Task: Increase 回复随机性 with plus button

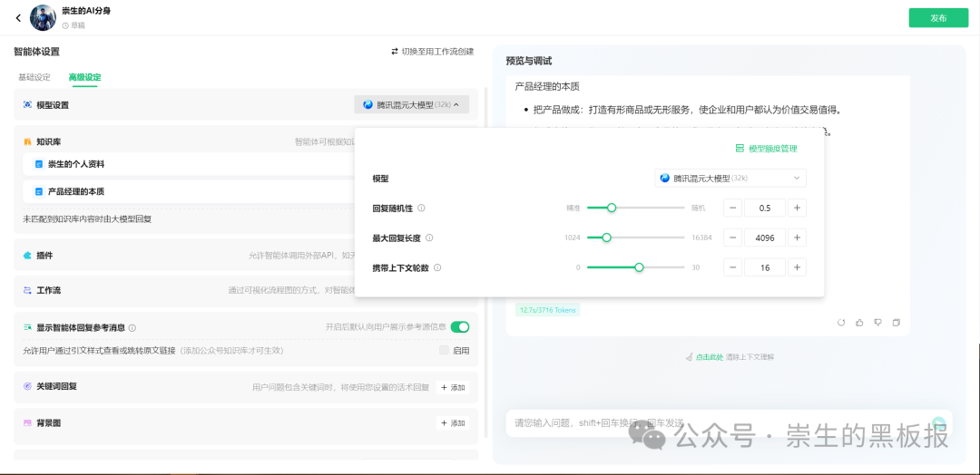Action: coord(797,208)
